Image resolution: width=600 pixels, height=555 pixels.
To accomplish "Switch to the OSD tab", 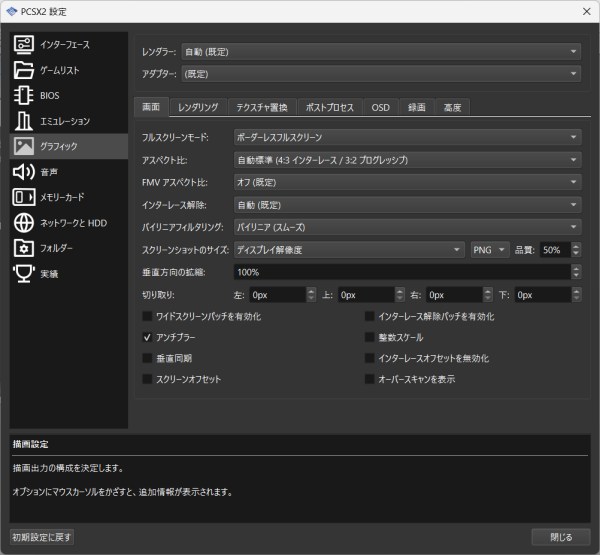I will pyautogui.click(x=381, y=108).
